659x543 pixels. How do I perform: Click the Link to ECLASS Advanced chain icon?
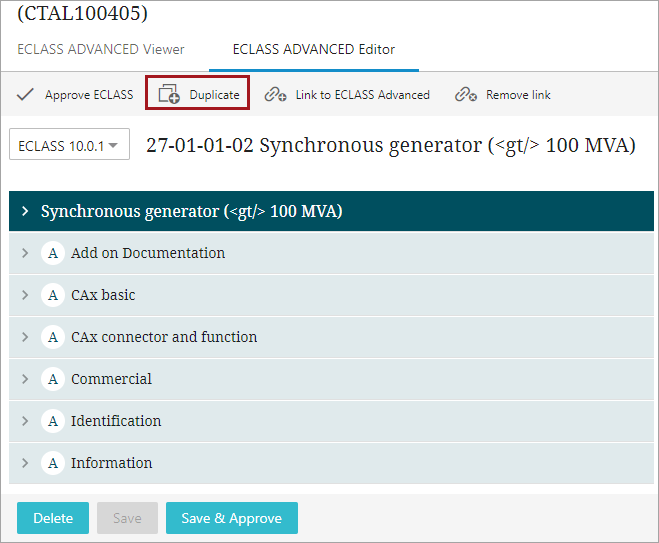pos(275,95)
